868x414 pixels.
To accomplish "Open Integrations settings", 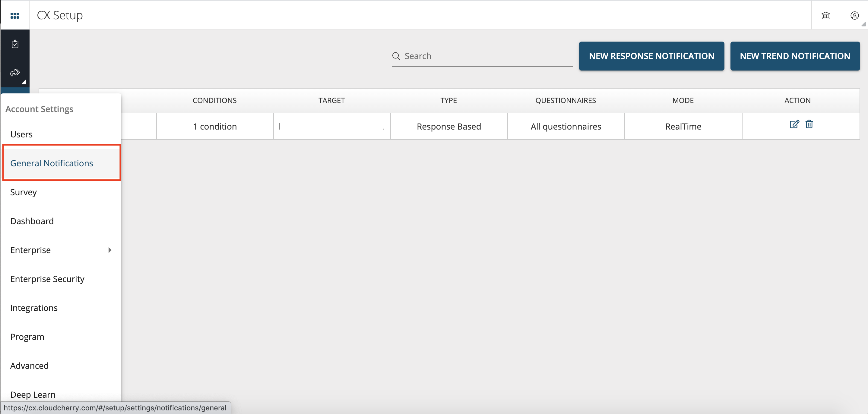I will 61,308.
